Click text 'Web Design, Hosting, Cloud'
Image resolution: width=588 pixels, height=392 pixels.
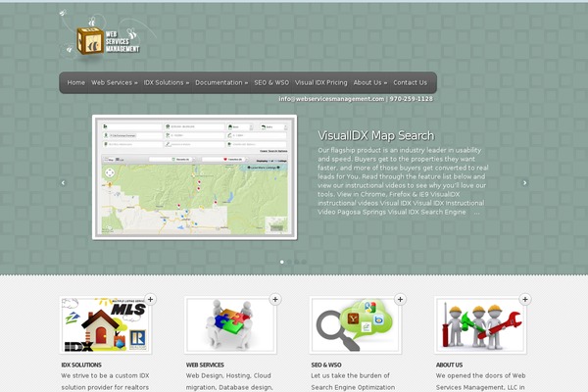click(228, 375)
